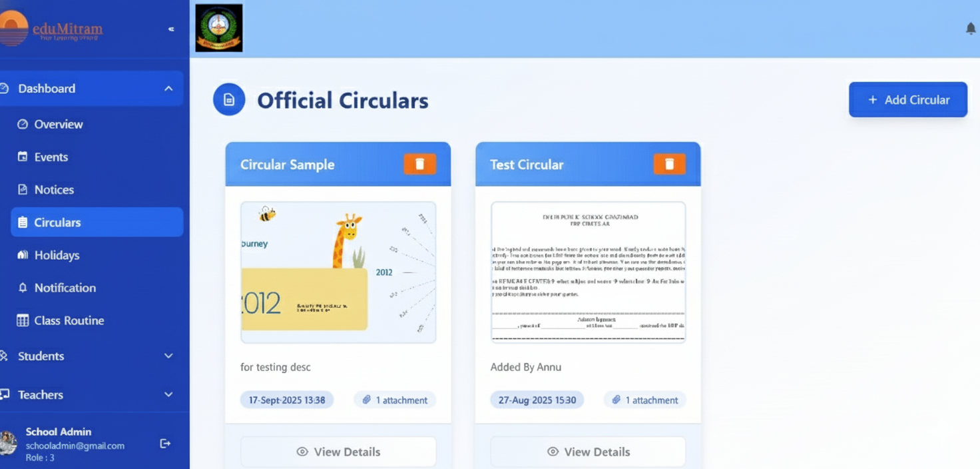
Task: View Details of Test Circular
Action: click(x=588, y=452)
